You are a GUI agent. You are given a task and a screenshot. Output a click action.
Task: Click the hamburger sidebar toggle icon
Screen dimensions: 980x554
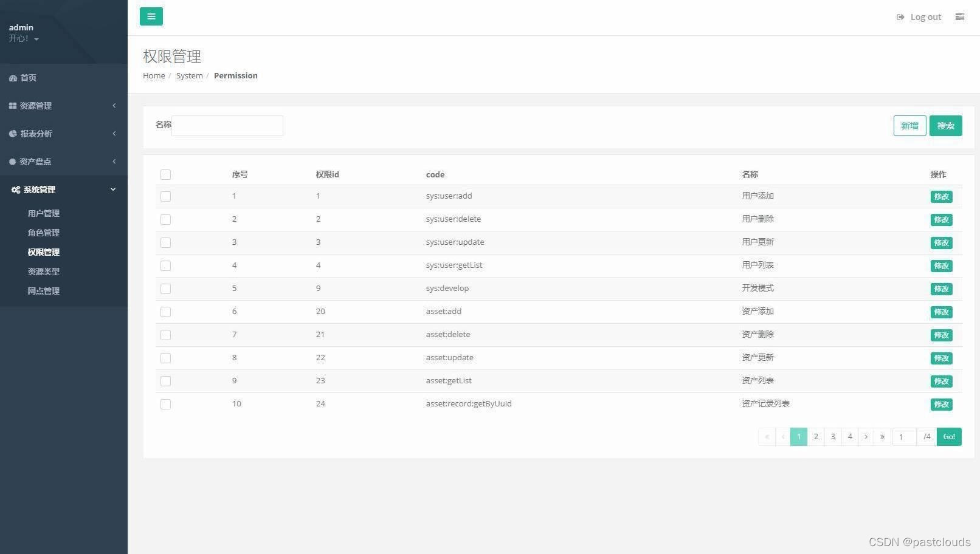(151, 16)
